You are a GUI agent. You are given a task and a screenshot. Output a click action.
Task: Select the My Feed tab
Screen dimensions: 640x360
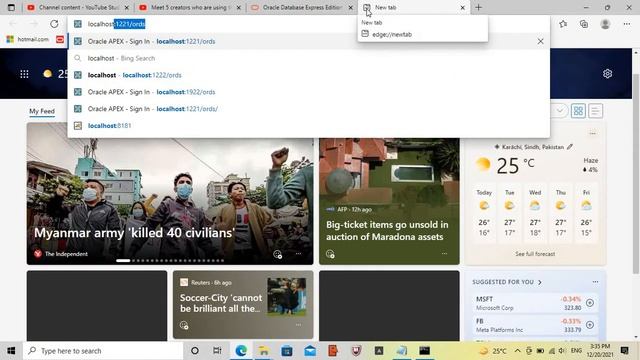(x=42, y=111)
